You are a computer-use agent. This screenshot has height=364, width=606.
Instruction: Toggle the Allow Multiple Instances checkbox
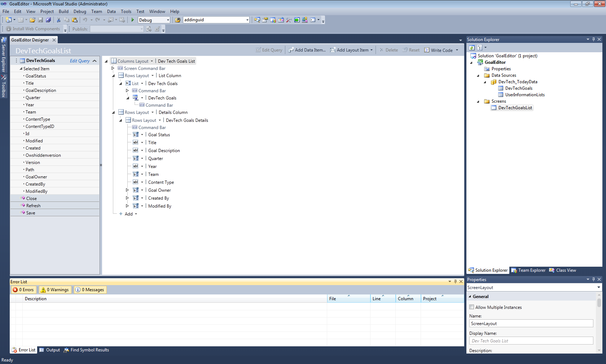(472, 307)
